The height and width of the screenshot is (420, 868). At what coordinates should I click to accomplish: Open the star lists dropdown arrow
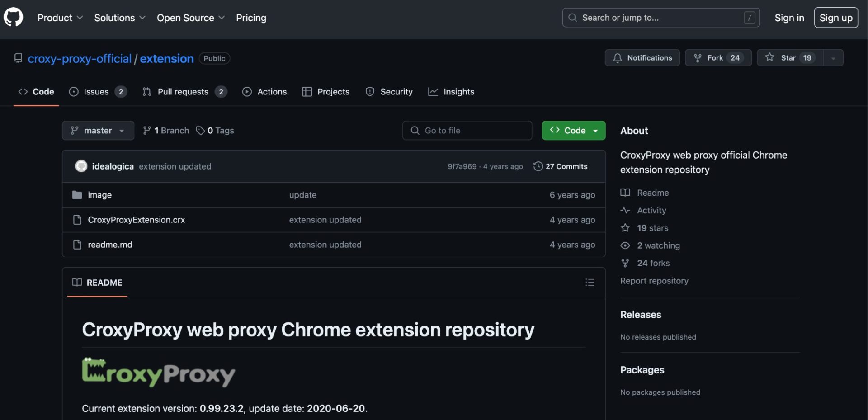pyautogui.click(x=833, y=58)
